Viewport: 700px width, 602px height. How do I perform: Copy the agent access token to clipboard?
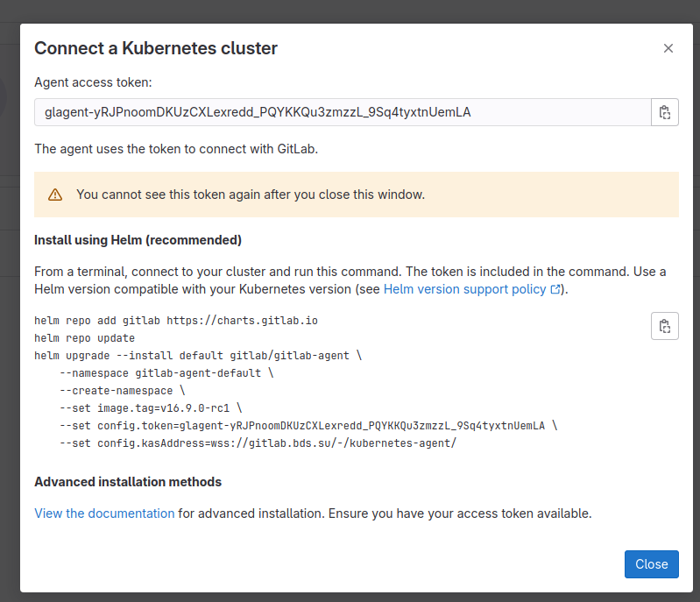[665, 112]
